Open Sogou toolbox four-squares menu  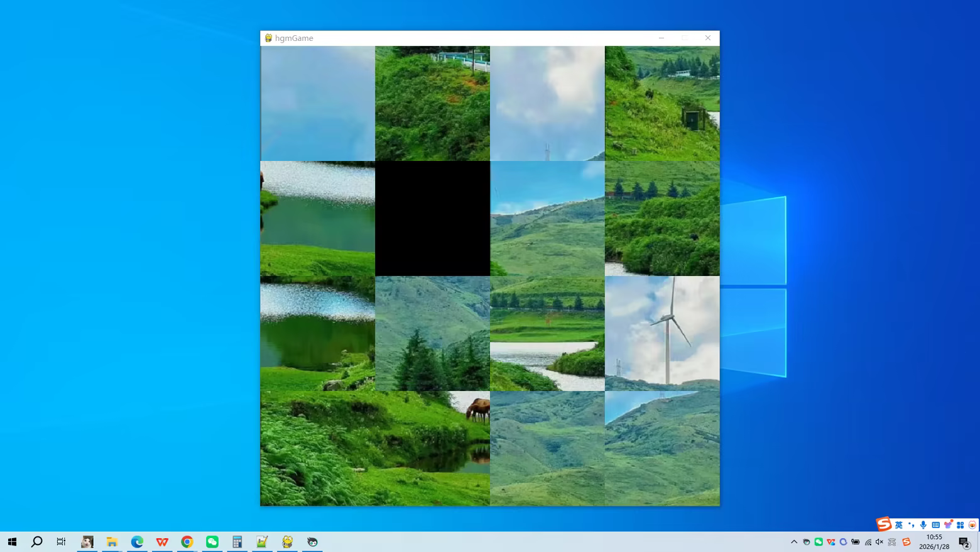(x=960, y=525)
